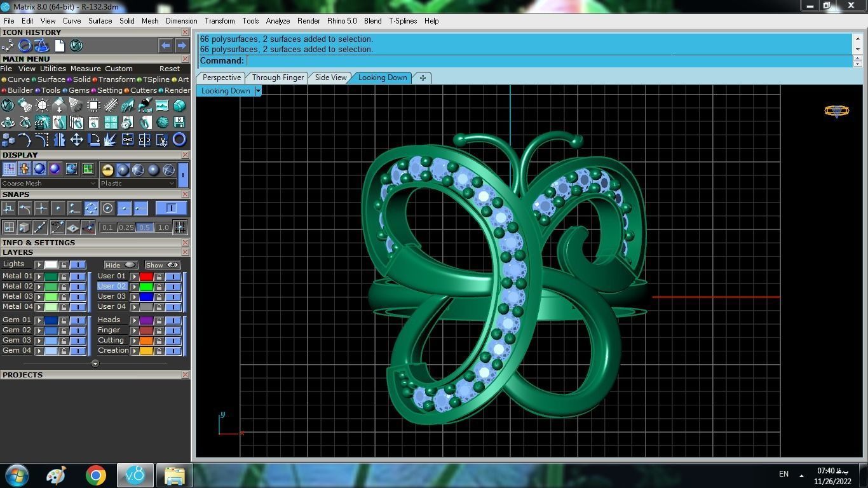Screen dimensions: 868x488
Task: Toggle visibility of the Lights layer
Action: point(78,264)
